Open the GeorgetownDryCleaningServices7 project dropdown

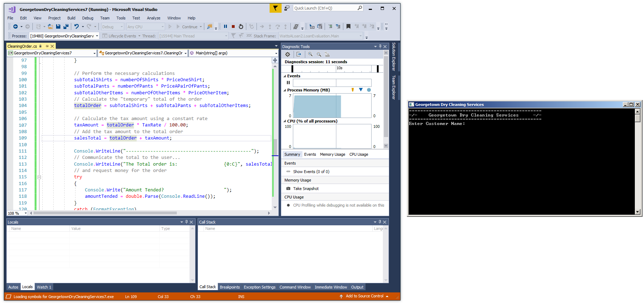pos(95,53)
